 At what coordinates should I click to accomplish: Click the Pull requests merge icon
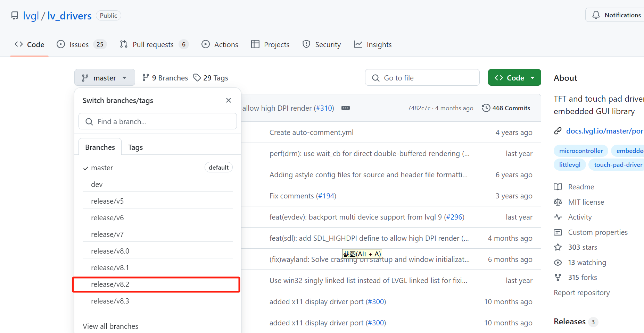pyautogui.click(x=124, y=44)
